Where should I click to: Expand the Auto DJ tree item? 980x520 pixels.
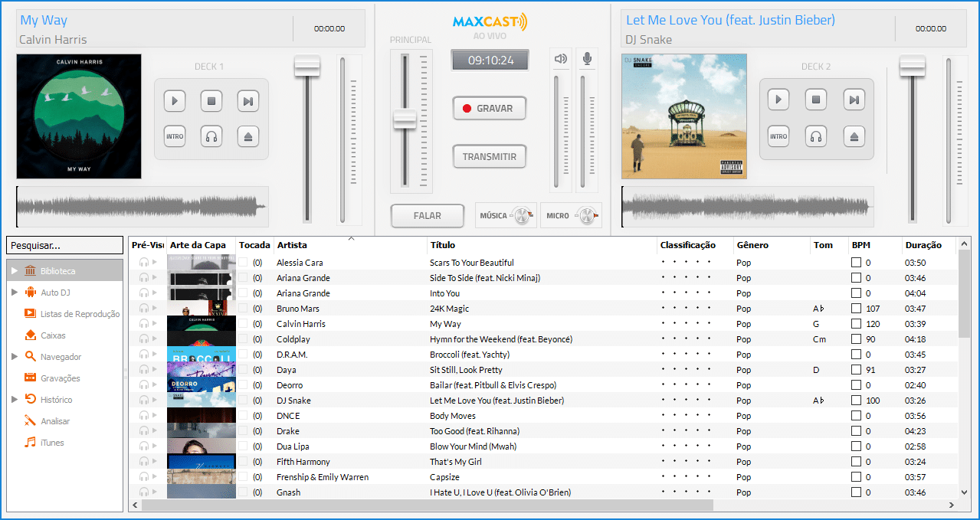pos(14,292)
